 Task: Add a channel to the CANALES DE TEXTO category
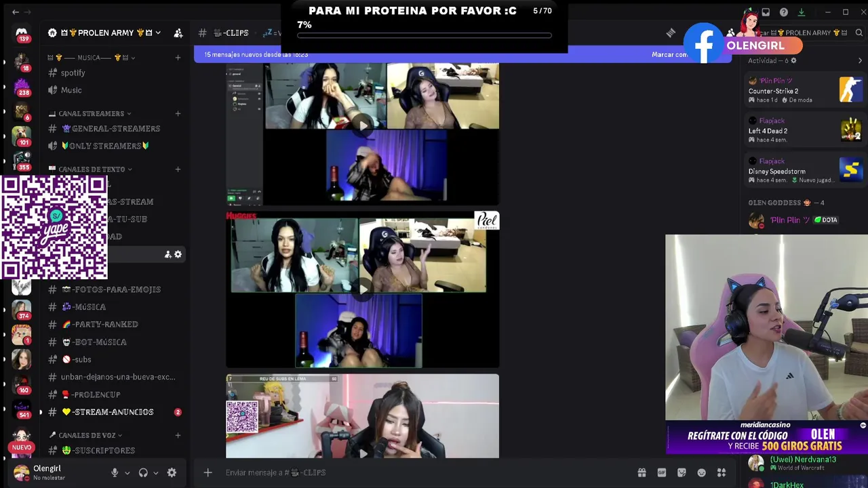[178, 169]
